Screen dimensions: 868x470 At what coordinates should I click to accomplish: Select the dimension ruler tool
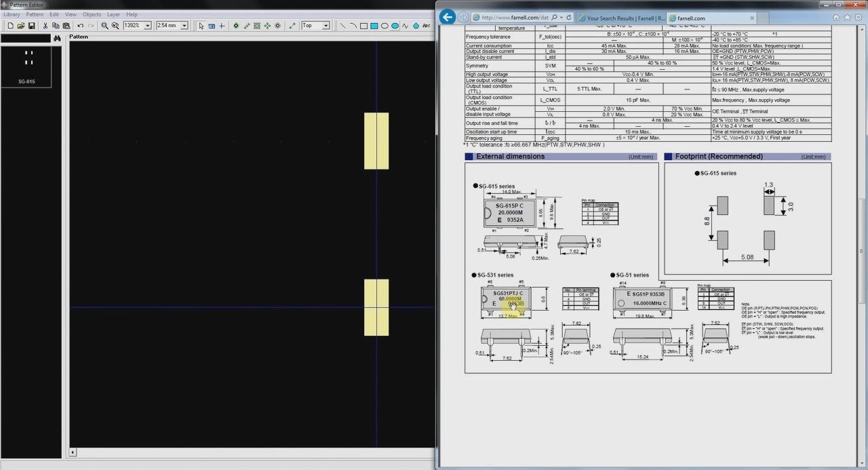coord(212,26)
